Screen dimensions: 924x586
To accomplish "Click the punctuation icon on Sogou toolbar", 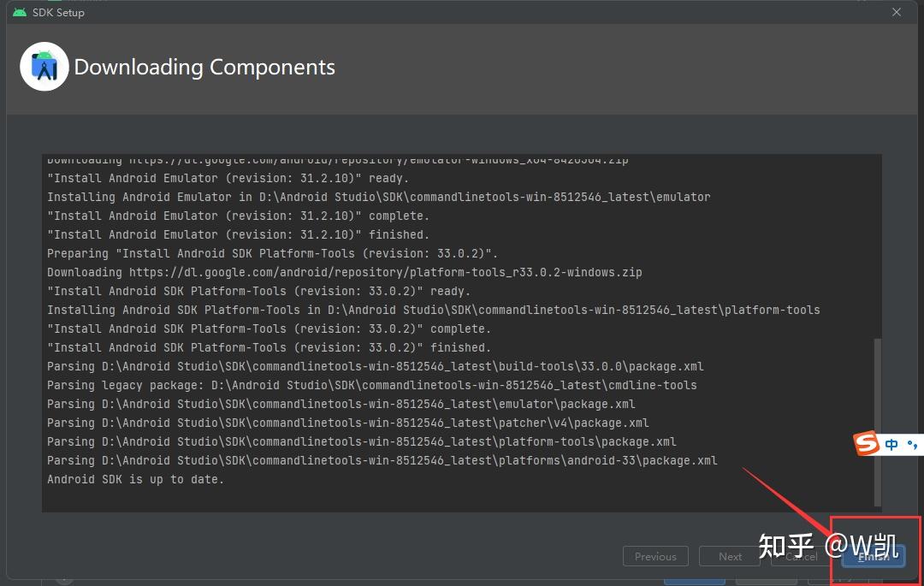I will (912, 443).
